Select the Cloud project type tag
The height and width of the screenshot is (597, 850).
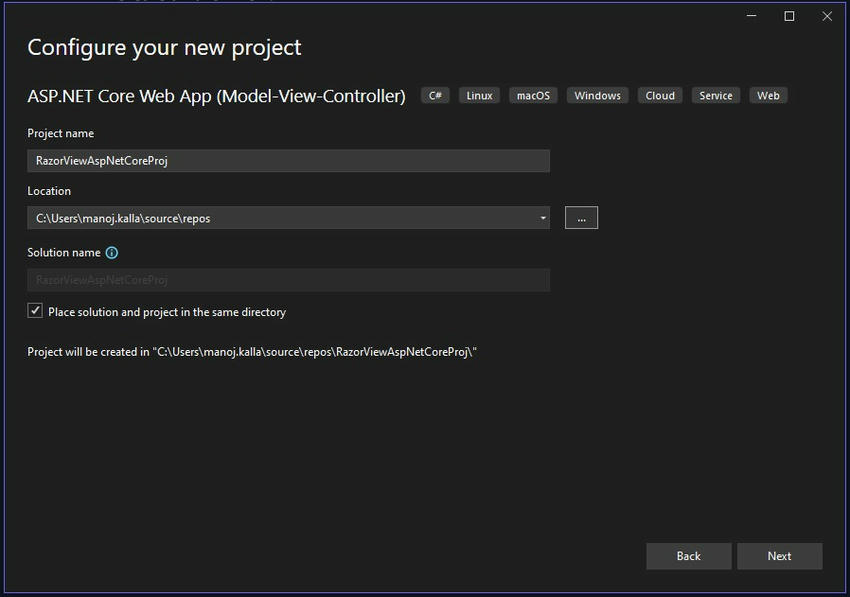(x=659, y=95)
